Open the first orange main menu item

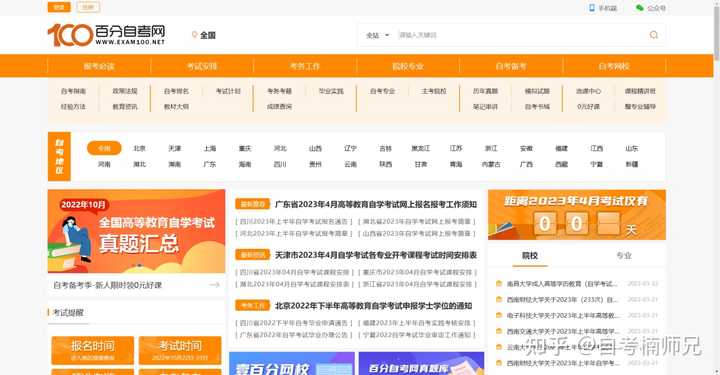click(99, 66)
